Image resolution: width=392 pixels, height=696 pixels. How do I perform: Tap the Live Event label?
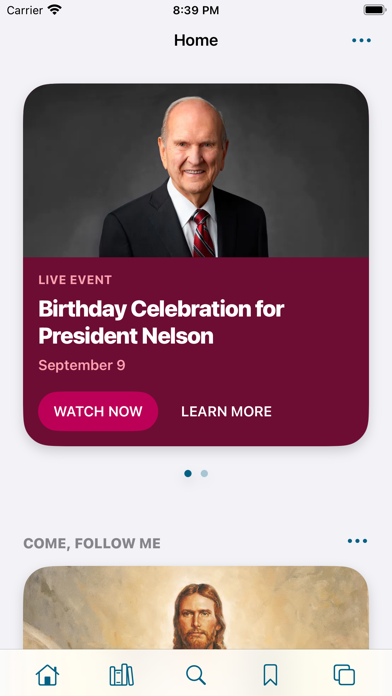click(x=75, y=280)
